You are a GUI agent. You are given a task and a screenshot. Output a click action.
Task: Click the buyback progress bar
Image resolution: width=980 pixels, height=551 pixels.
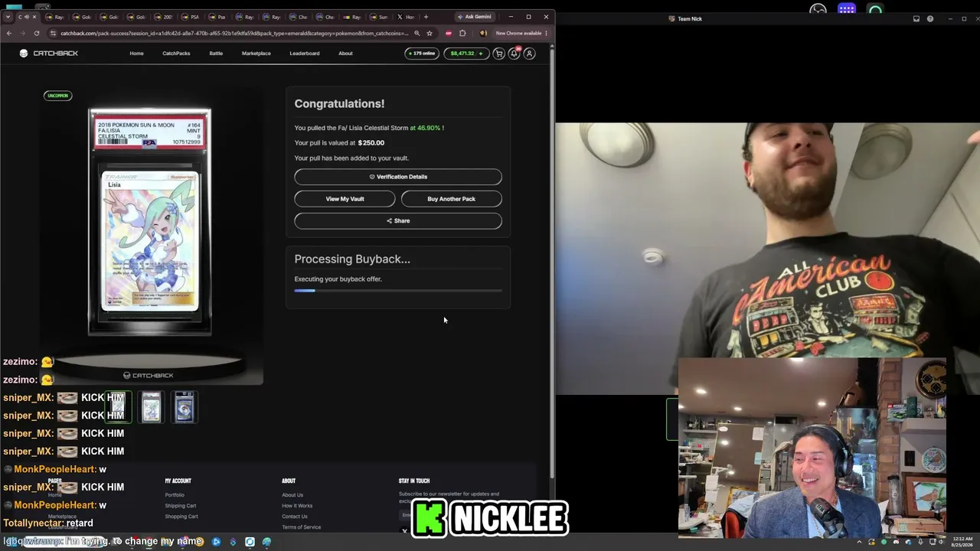click(398, 291)
